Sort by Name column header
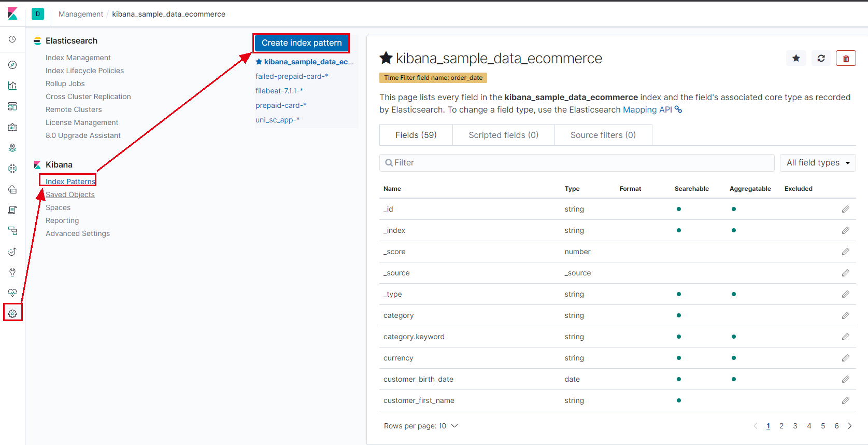Viewport: 868px width, 445px height. [392, 189]
